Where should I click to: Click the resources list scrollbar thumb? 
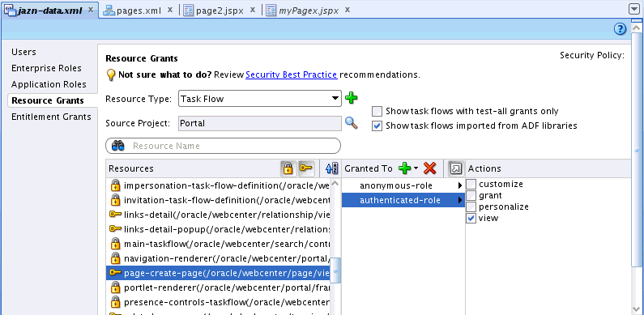click(335, 270)
